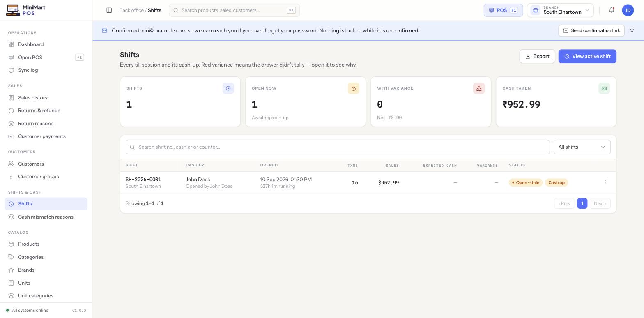Viewport: 644px width, 318px height.
Task: Expand the South Einartown branch selector
Action: pos(560,10)
